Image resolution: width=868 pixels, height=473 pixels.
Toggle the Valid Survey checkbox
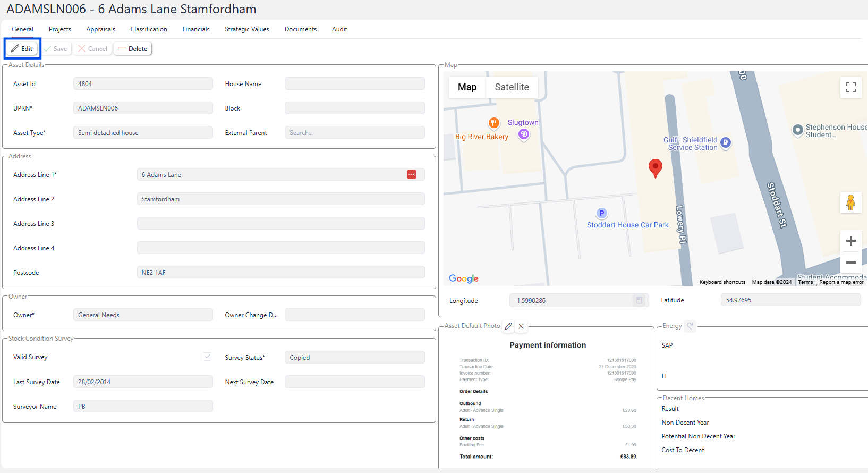pyautogui.click(x=207, y=357)
